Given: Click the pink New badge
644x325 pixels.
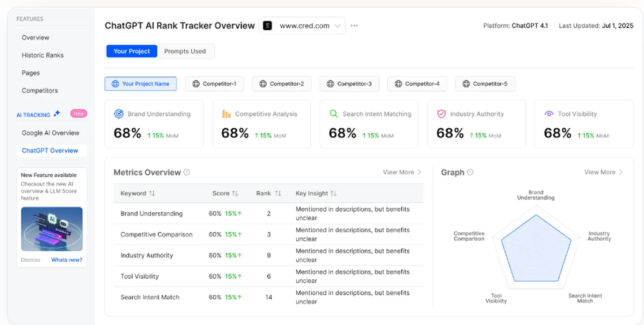Looking at the screenshot, I should pos(79,113).
